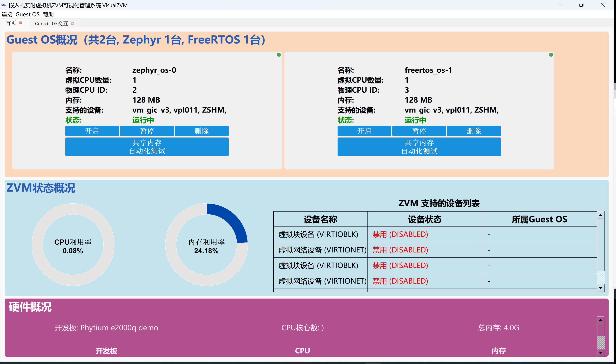The height and width of the screenshot is (364, 616).
Task: Select the 设备名称 column header
Action: click(320, 219)
